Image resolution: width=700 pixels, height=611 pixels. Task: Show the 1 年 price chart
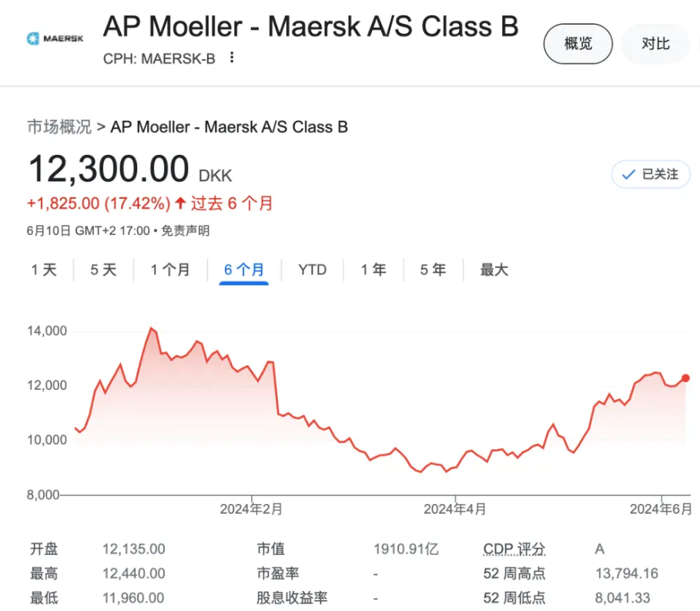373,270
